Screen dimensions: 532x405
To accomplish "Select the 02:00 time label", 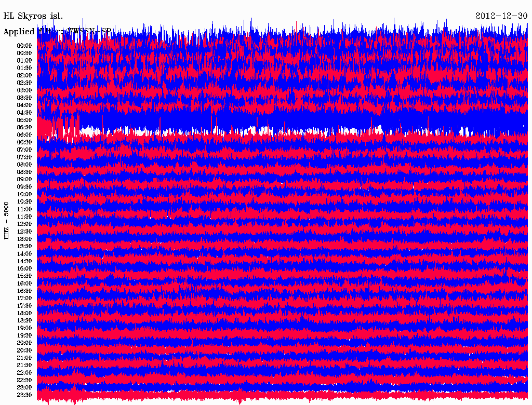I will (x=24, y=75).
